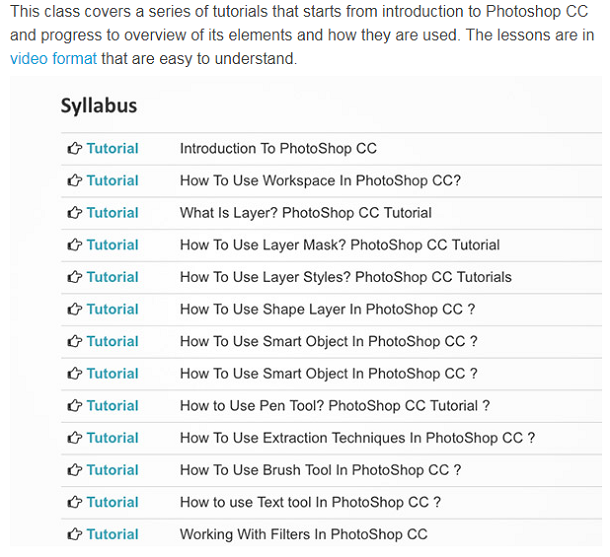Click the hand icon beside Introduction To PhotoShop CC
The height and width of the screenshot is (557, 610).
click(x=74, y=149)
